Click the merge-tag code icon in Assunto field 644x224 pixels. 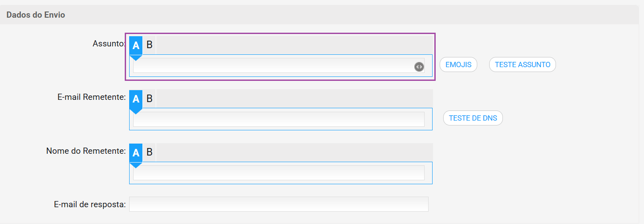419,67
